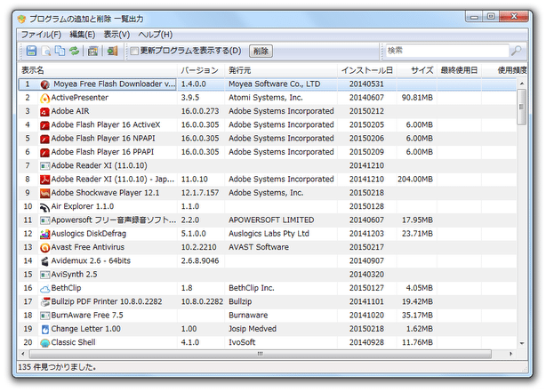Click publisher Josip Medved
Viewport: 546px width, 392px height.
coord(253,329)
